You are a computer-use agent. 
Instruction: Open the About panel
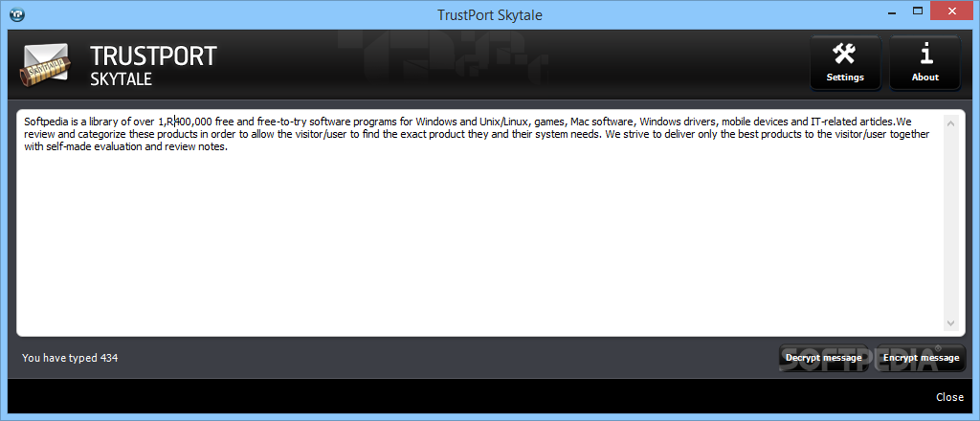(925, 62)
